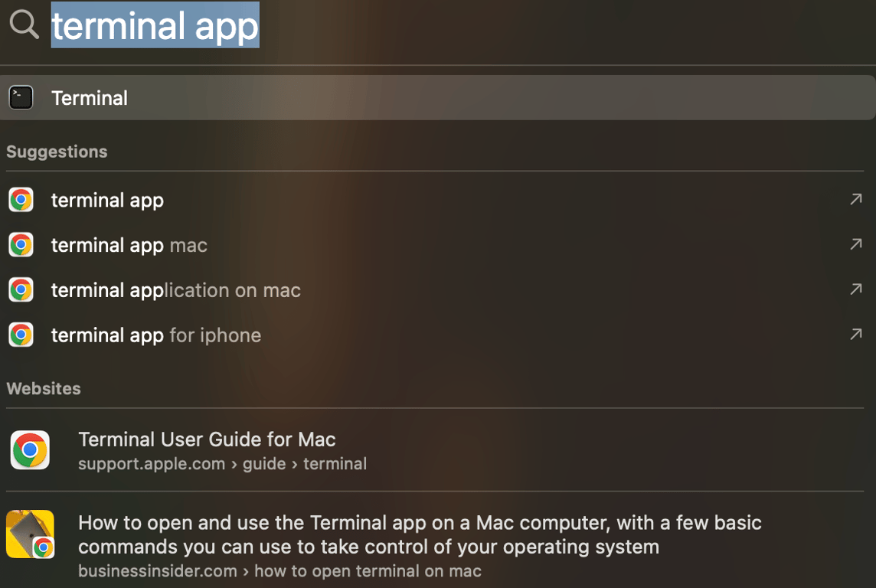Select the 'terminal app mac' suggestion
The width and height of the screenshot is (876, 588).
coord(129,244)
